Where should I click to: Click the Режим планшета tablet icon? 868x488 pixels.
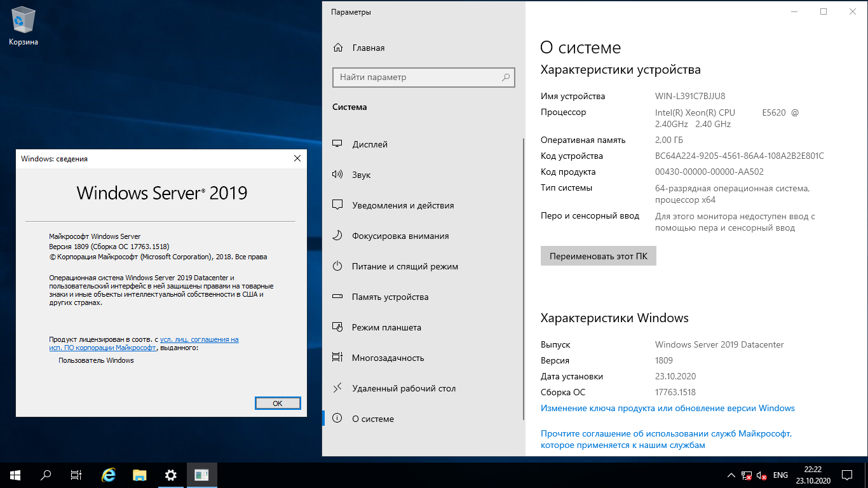coord(338,327)
